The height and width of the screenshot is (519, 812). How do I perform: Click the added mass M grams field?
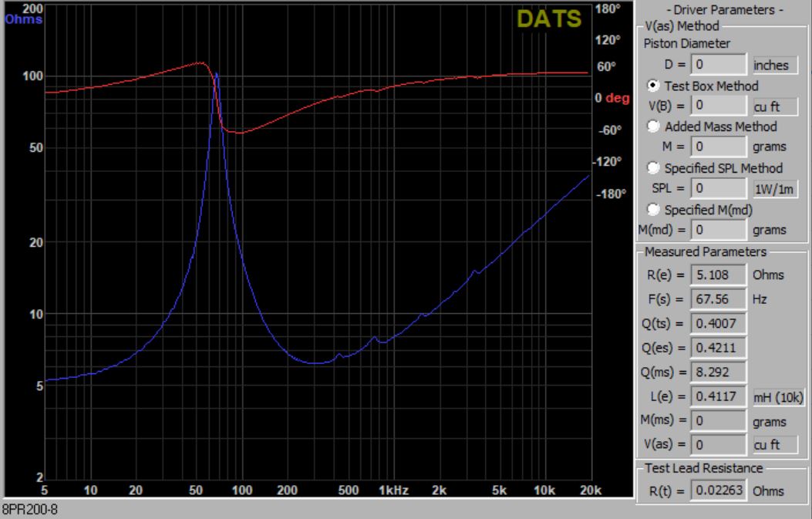tap(718, 147)
